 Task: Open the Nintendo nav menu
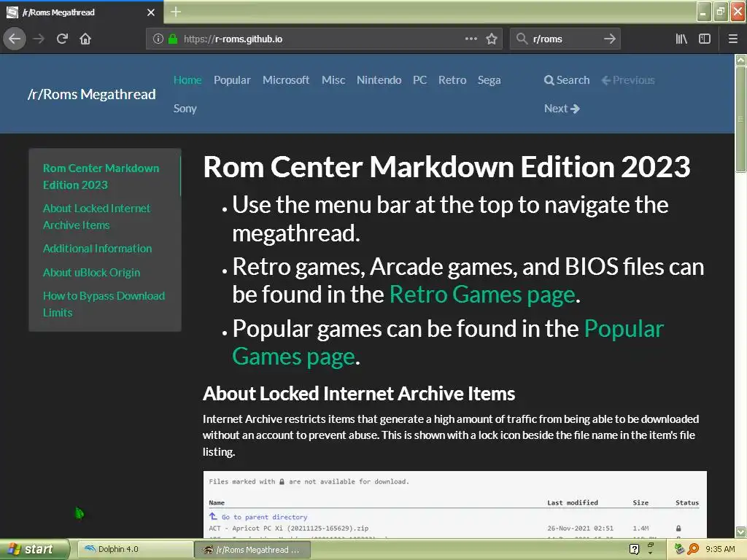379,80
